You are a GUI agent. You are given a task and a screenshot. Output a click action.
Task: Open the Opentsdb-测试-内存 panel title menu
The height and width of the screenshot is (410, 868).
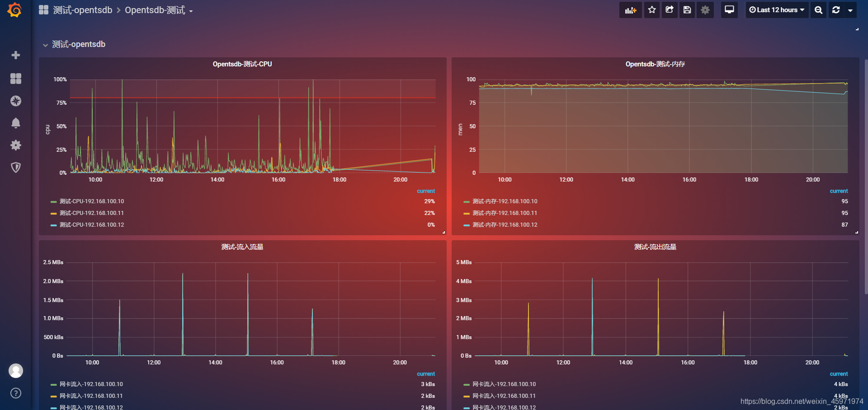click(x=655, y=64)
